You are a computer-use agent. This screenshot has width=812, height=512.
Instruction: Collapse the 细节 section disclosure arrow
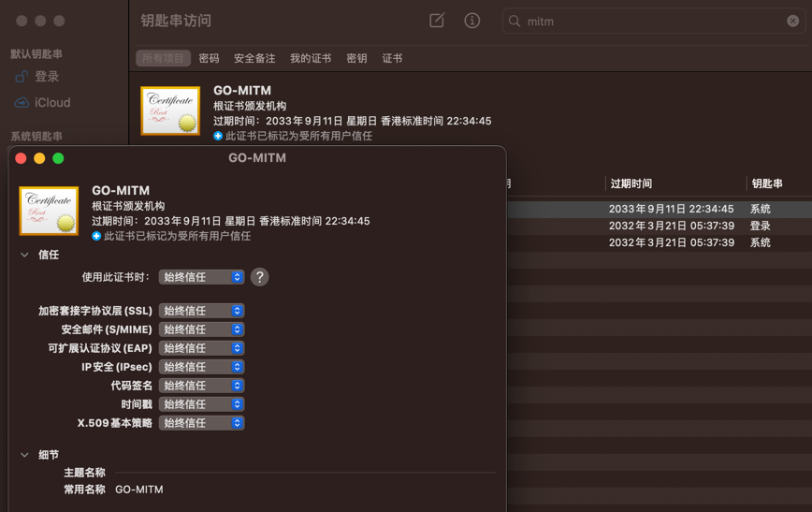coord(23,455)
